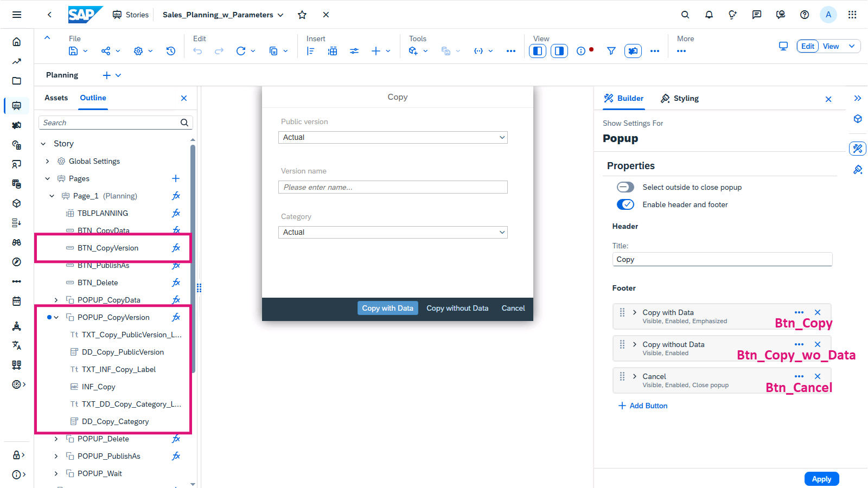This screenshot has width=868, height=488.
Task: Click header Title field
Action: pos(722,259)
